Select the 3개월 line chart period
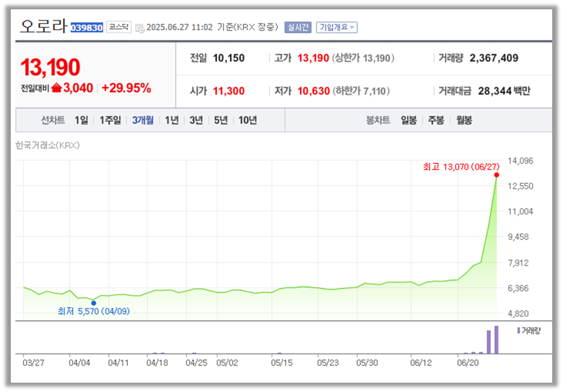This screenshot has height=392, width=563. [143, 121]
